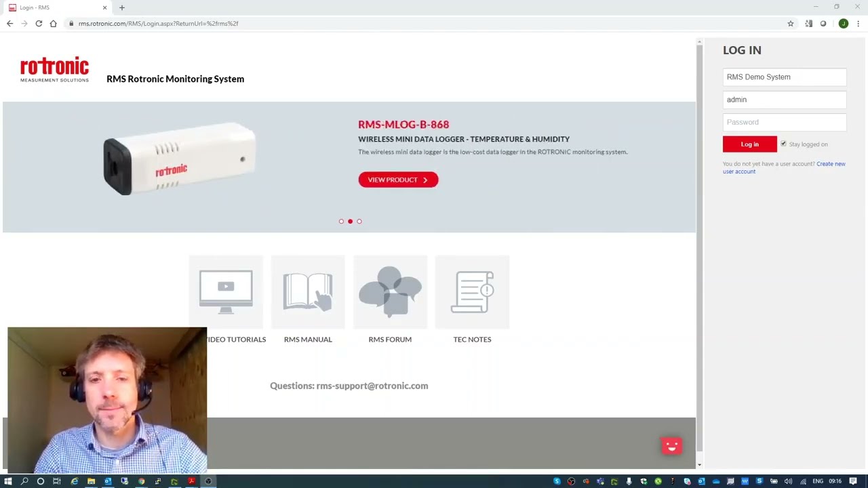Screen dimensions: 868x488
Task: Email rms-support@rotronic.com link
Action: click(x=372, y=386)
